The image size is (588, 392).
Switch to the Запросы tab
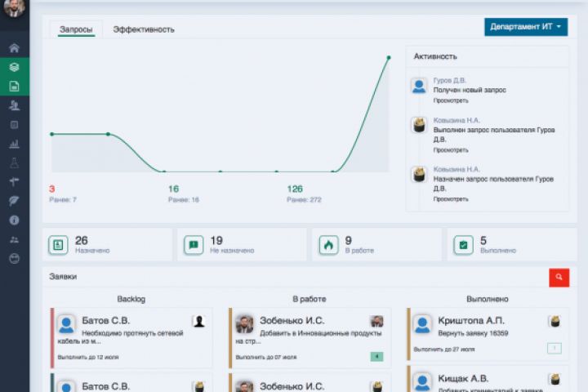pos(76,29)
